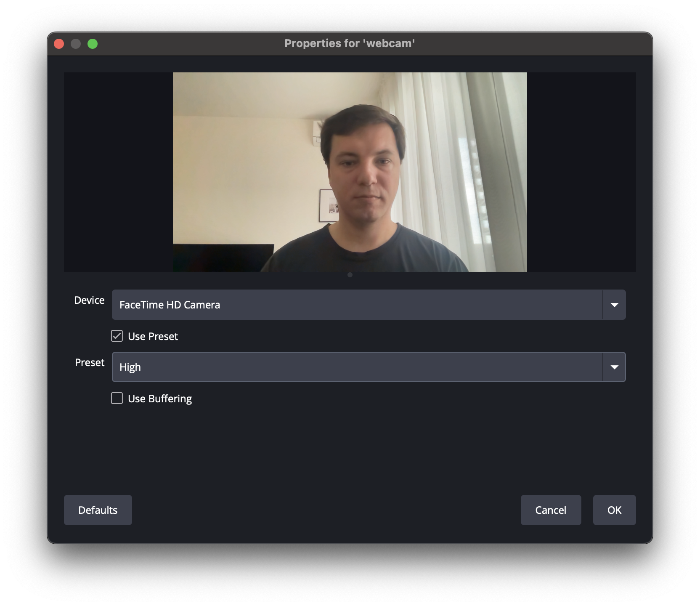Click the green zoom window button
700x606 pixels.
pos(93,44)
